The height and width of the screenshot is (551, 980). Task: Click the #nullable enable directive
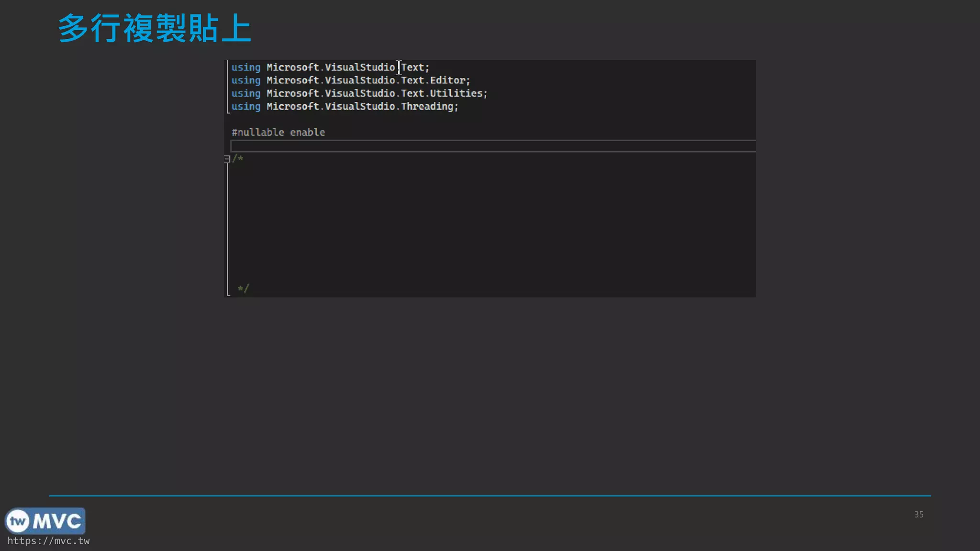coord(278,132)
